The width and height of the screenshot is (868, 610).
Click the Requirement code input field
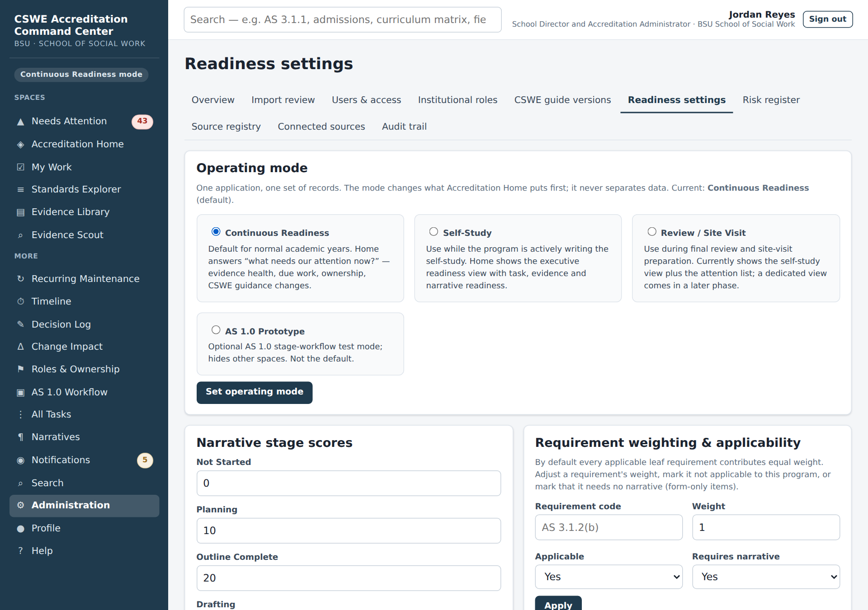point(609,528)
